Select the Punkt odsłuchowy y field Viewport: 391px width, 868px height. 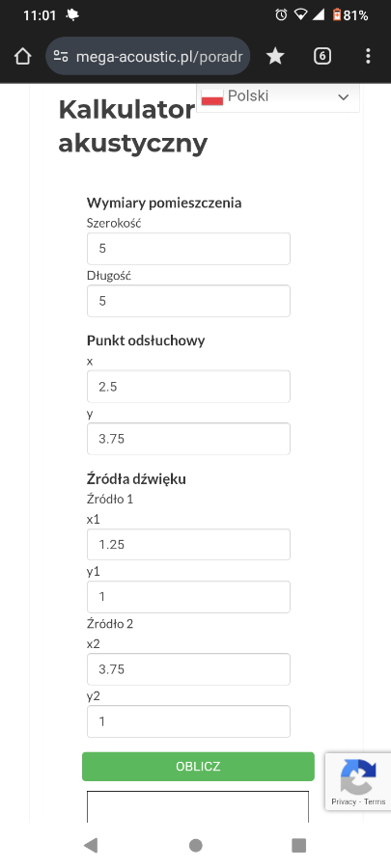tap(188, 439)
